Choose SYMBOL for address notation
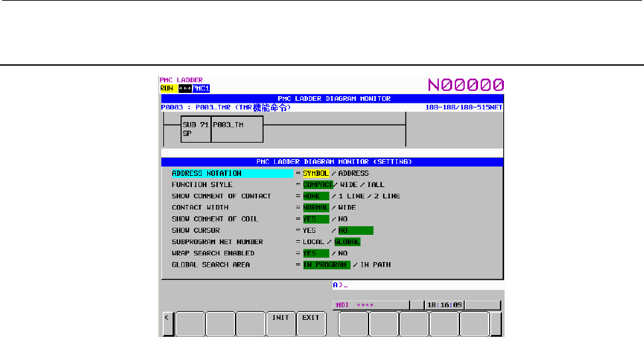The height and width of the screenshot is (337, 644). 316,174
